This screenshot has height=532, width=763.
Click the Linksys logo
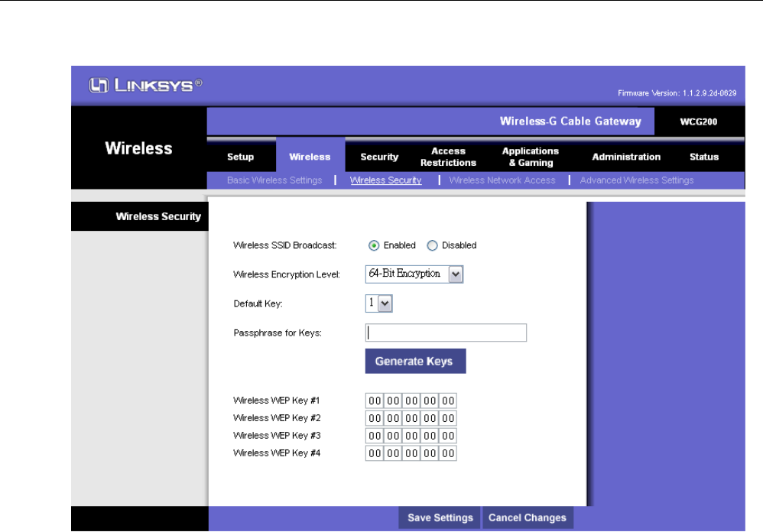point(145,85)
